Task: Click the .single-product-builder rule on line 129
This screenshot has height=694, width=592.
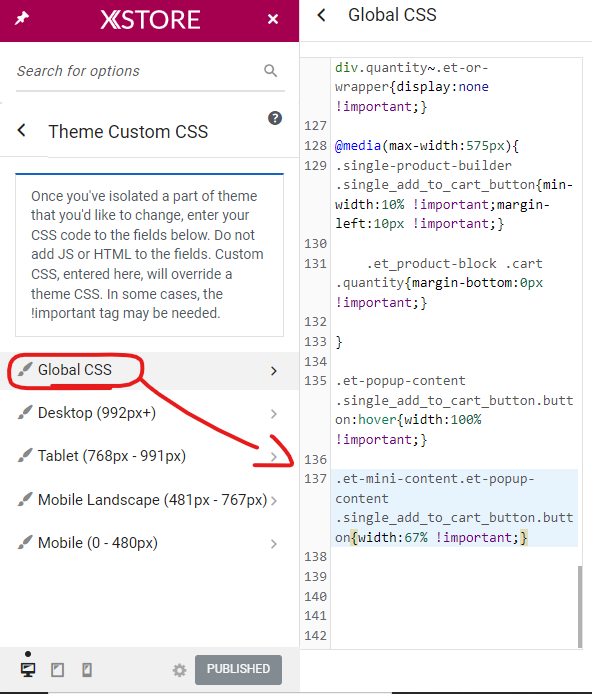Action: click(454, 195)
